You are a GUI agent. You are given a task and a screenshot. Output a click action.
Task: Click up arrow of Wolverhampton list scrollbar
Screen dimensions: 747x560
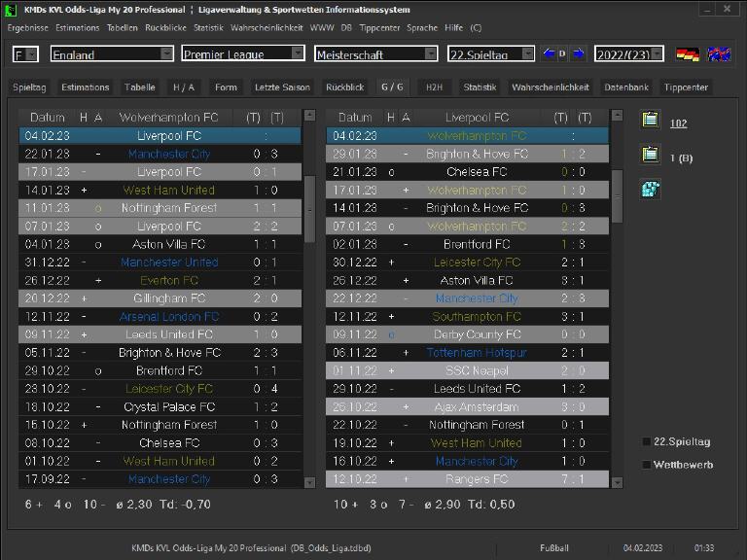tap(309, 116)
